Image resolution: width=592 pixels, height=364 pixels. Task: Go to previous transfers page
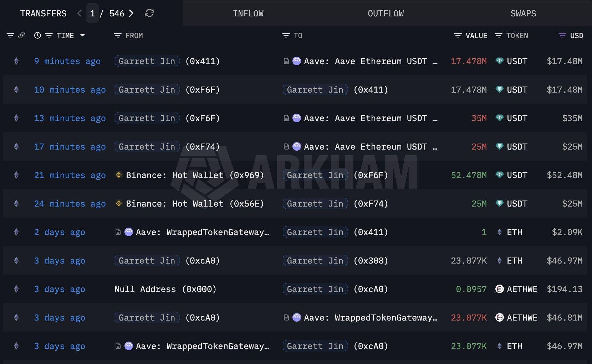click(x=80, y=14)
